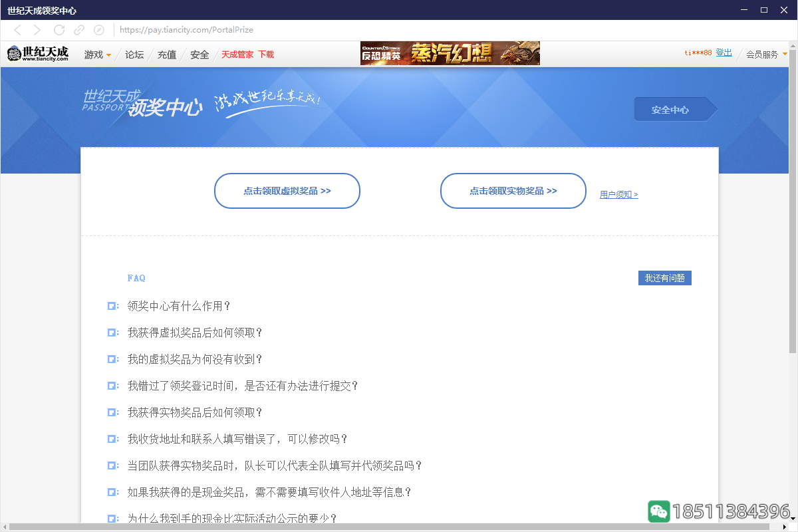798x532 pixels.
Task: Click the 点击领取虚拟奖品 button
Action: pyautogui.click(x=287, y=191)
